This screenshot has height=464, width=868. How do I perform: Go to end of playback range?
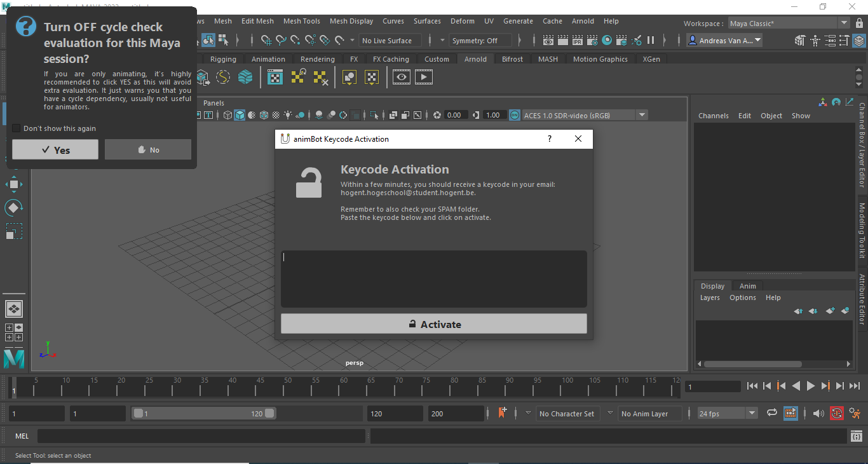click(x=854, y=386)
